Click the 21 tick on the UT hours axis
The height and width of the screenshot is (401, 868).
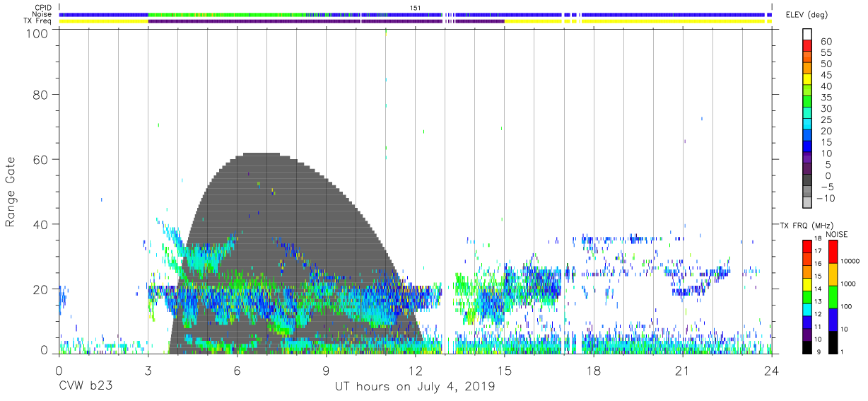coord(683,370)
